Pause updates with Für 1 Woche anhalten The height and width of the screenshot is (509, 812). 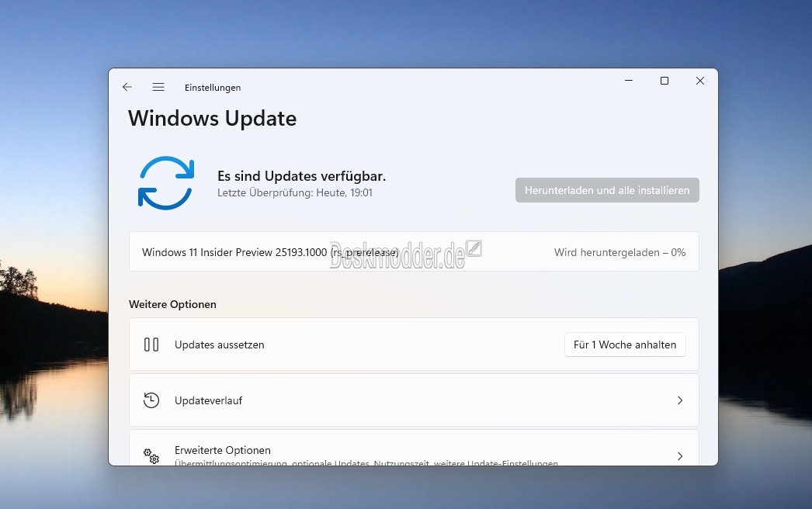(625, 345)
